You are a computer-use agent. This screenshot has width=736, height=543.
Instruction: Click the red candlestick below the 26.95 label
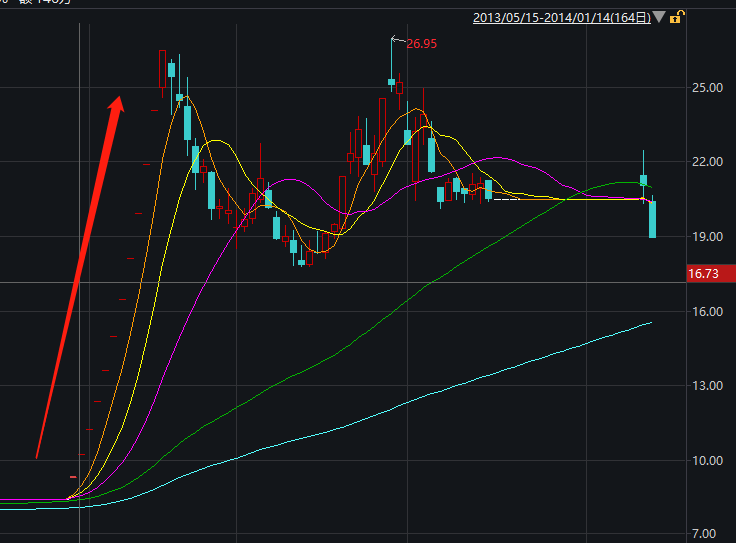(x=400, y=88)
